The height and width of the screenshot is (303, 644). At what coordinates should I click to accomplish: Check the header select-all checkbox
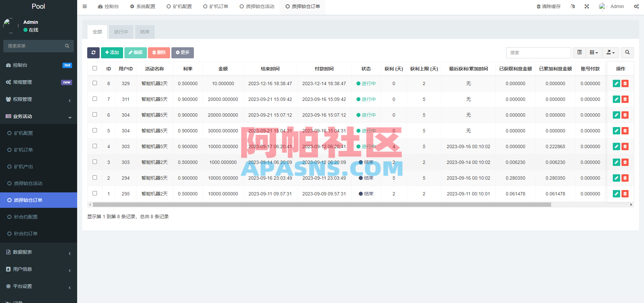coord(95,68)
